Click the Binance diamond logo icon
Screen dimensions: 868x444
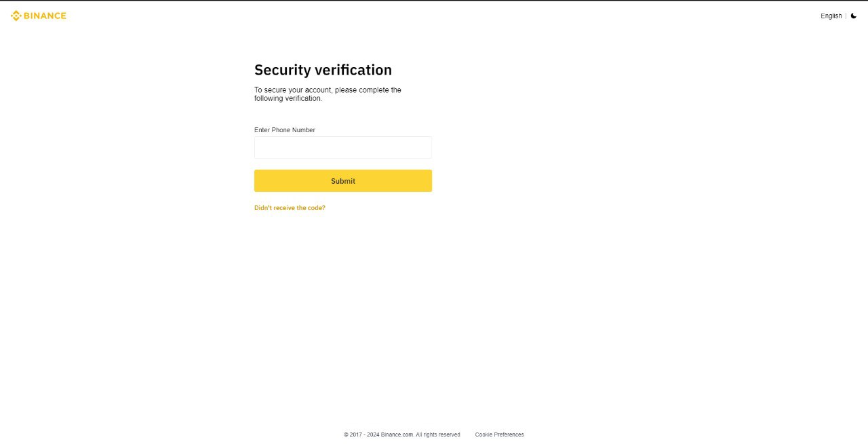click(x=16, y=16)
